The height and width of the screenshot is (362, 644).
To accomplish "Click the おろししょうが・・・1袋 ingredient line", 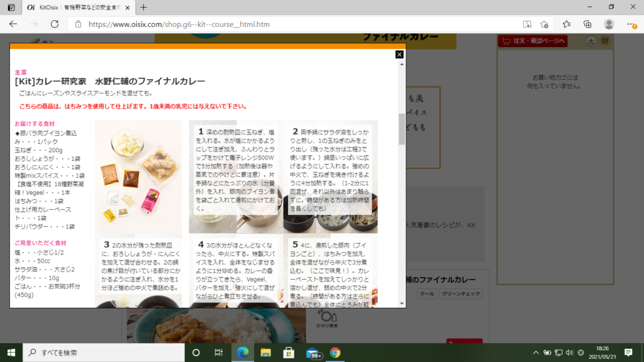I will 48,158.
